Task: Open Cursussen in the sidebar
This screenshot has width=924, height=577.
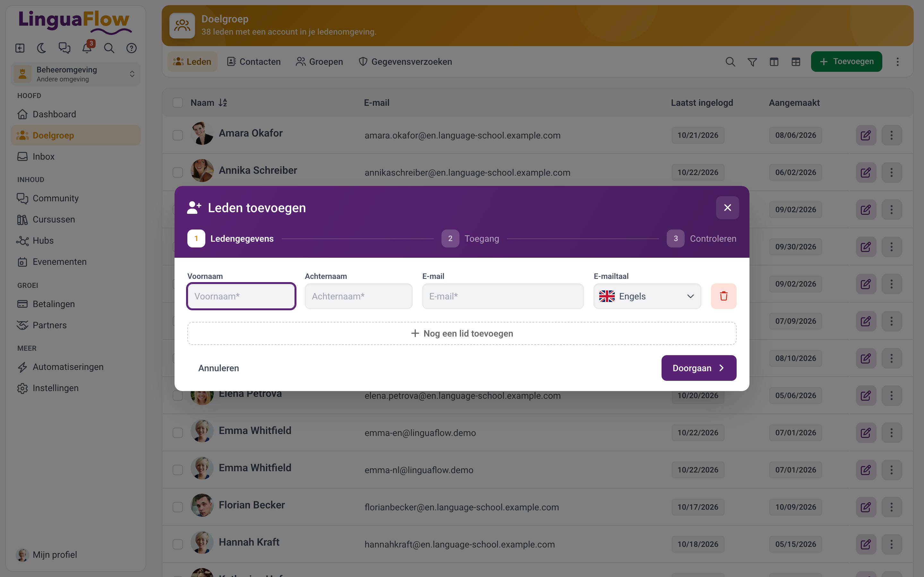Action: (x=54, y=220)
